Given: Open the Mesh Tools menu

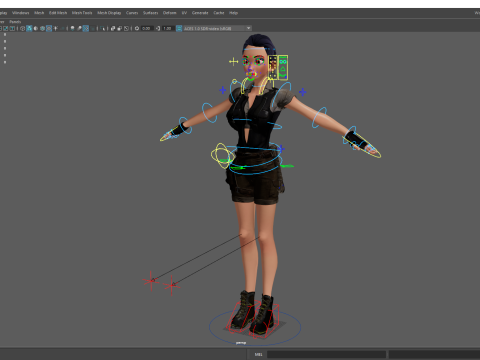Looking at the screenshot, I should coord(82,13).
